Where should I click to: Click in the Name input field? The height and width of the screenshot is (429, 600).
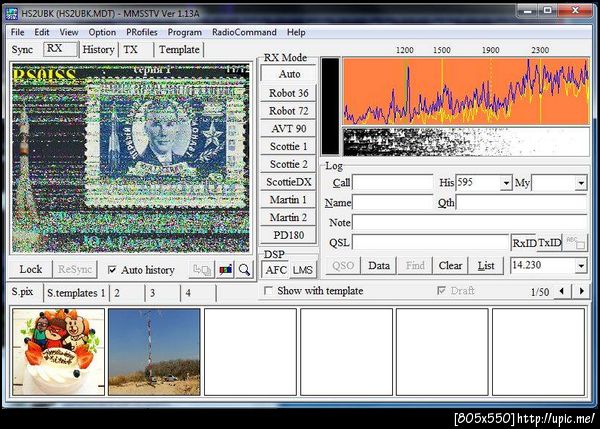point(392,202)
